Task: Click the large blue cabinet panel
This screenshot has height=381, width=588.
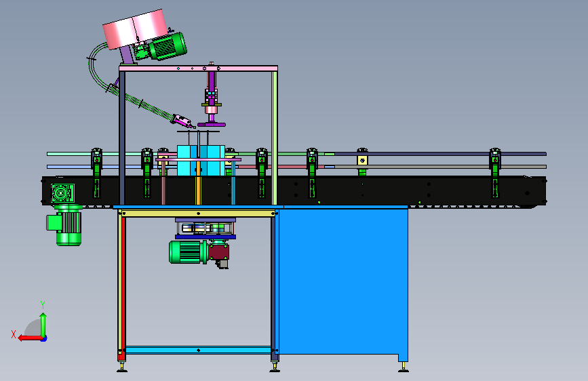Action: tap(343, 281)
